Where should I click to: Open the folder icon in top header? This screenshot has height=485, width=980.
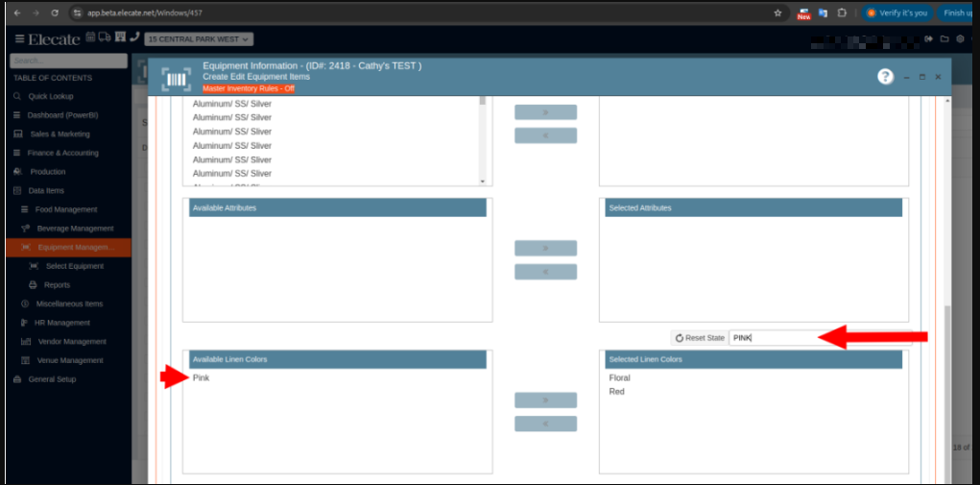944,38
